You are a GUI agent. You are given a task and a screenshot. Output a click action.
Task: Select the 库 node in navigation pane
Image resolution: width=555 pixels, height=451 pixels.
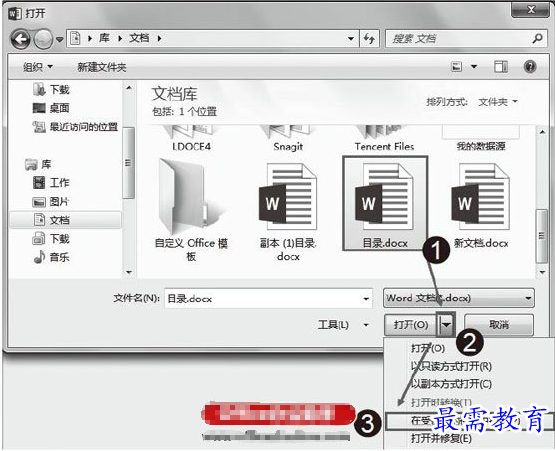38,164
